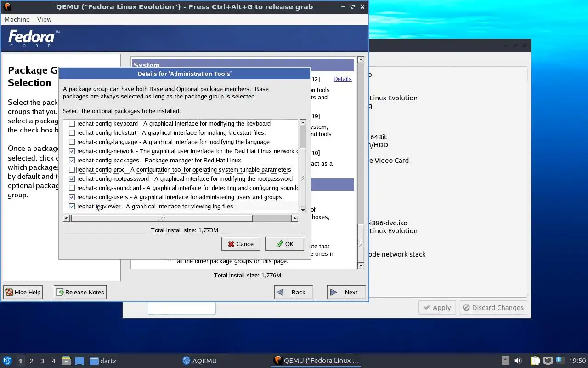The height and width of the screenshot is (368, 588).
Task: Click 'Total install size: 1,773M' text
Action: 185,230
